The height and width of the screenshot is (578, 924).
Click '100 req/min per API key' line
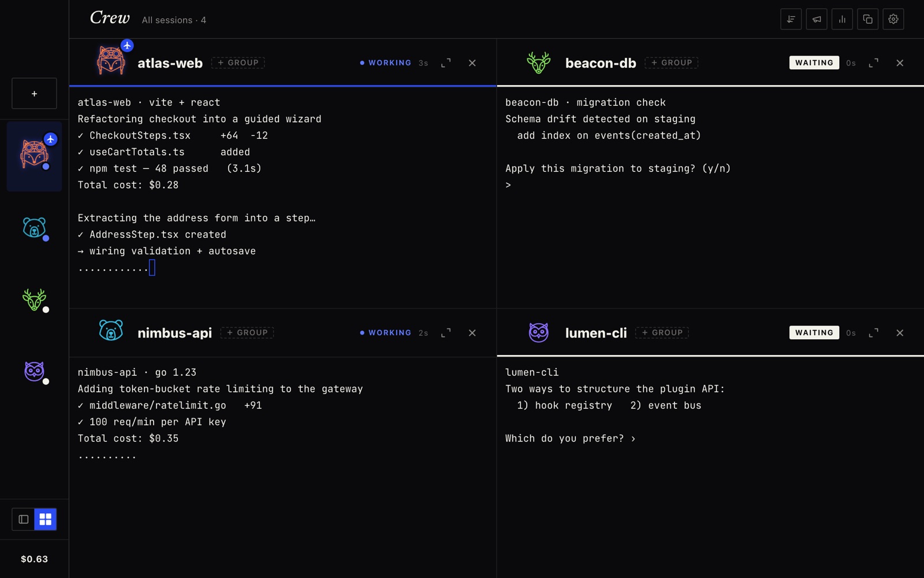[152, 422]
